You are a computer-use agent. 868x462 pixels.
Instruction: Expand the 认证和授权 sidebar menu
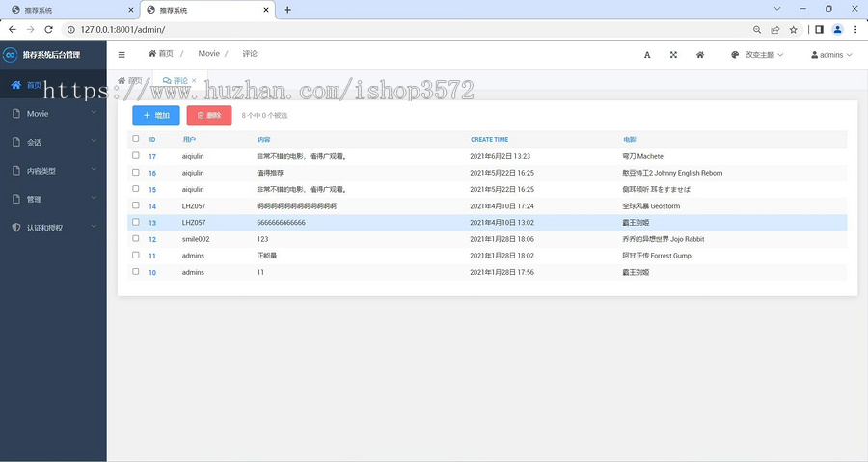click(x=53, y=228)
